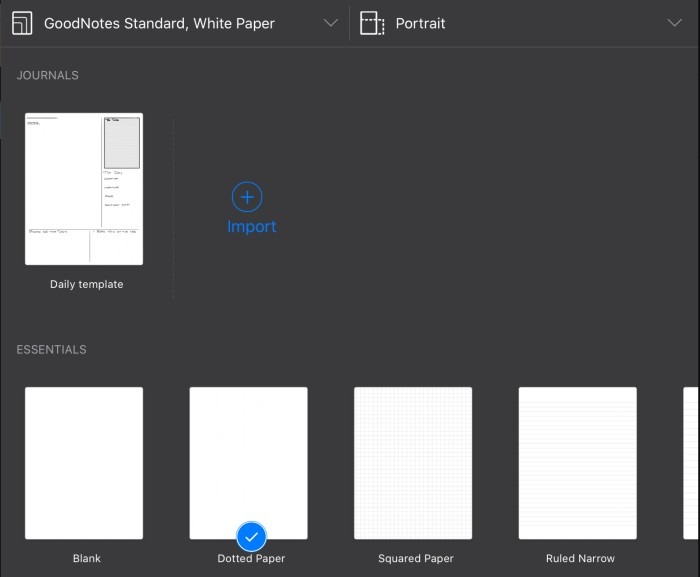
Task: Click the ESSENTIALS section header
Action: point(51,349)
